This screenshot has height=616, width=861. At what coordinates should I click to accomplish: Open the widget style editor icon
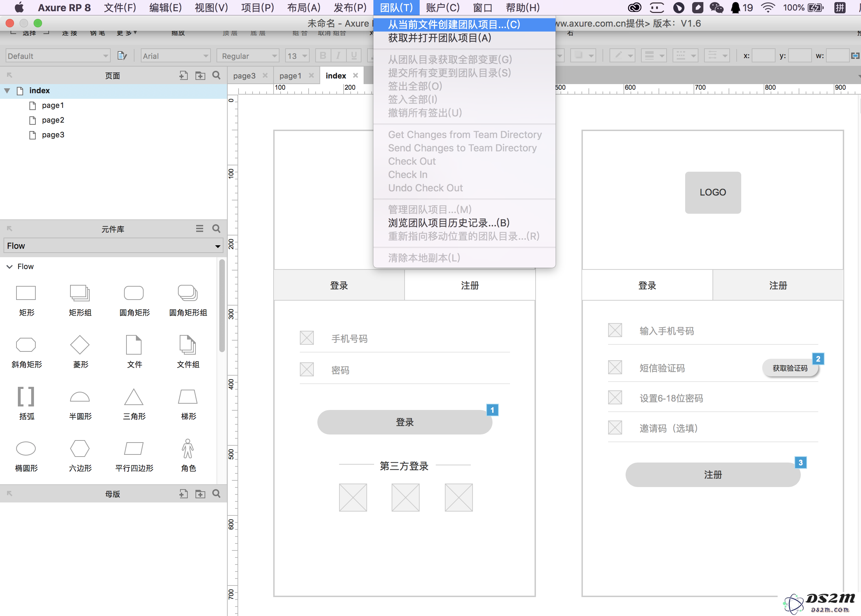click(122, 56)
